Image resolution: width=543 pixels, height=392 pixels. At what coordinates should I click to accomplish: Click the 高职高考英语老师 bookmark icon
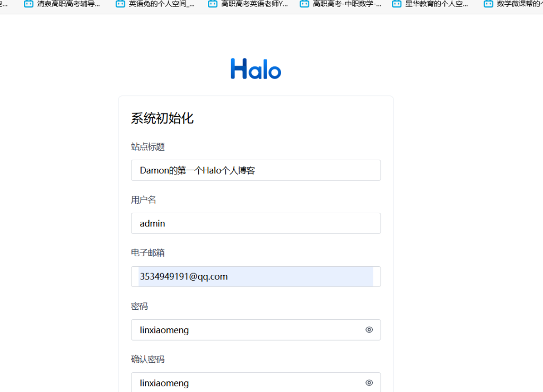pyautogui.click(x=213, y=4)
